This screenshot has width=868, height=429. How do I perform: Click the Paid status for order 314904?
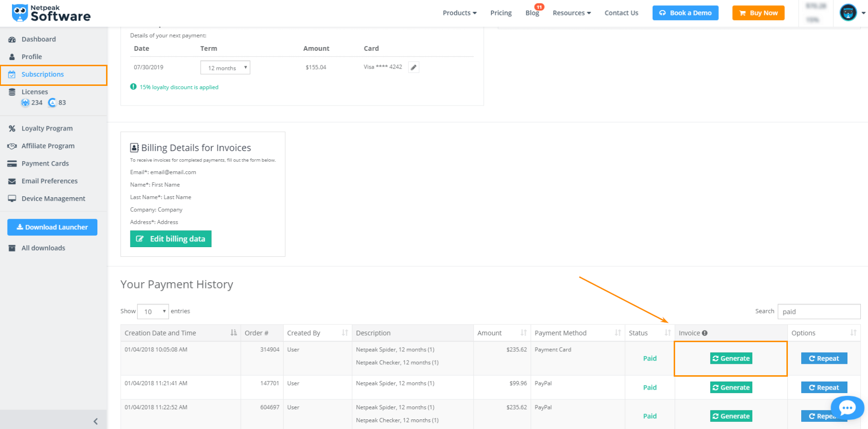click(650, 358)
